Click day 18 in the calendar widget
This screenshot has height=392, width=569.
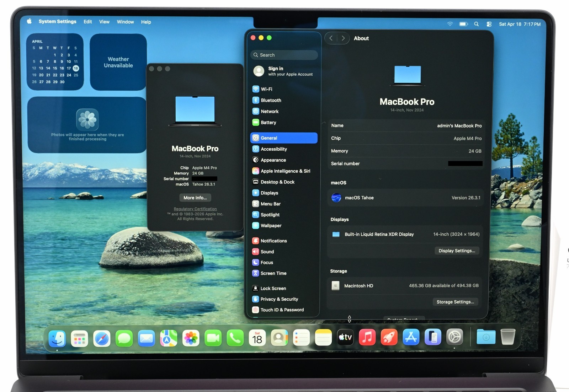[76, 68]
